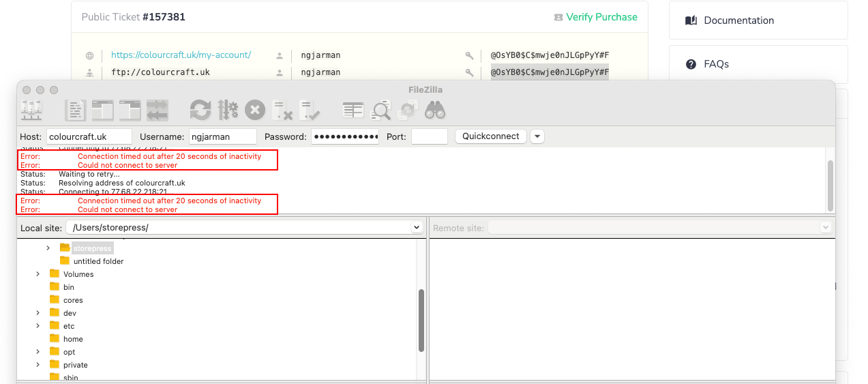The width and height of the screenshot is (868, 384).
Task: Click the my-account row password text
Action: tap(550, 55)
